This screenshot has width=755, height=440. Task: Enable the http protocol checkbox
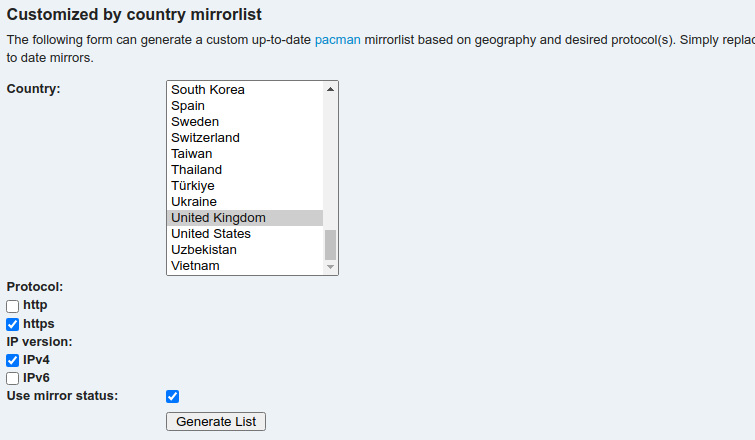[13, 306]
